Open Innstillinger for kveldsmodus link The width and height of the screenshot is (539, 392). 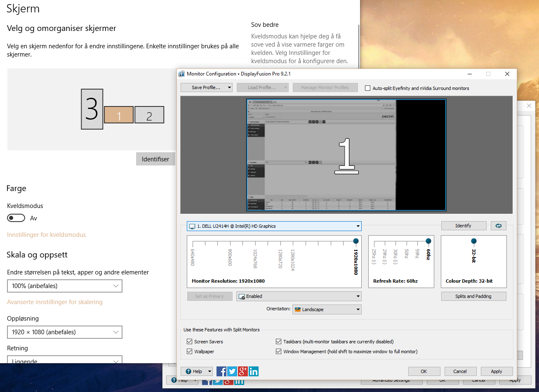point(47,235)
